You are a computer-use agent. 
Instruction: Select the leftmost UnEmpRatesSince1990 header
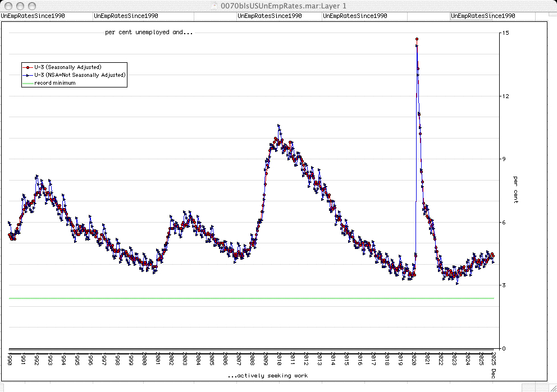click(x=33, y=16)
